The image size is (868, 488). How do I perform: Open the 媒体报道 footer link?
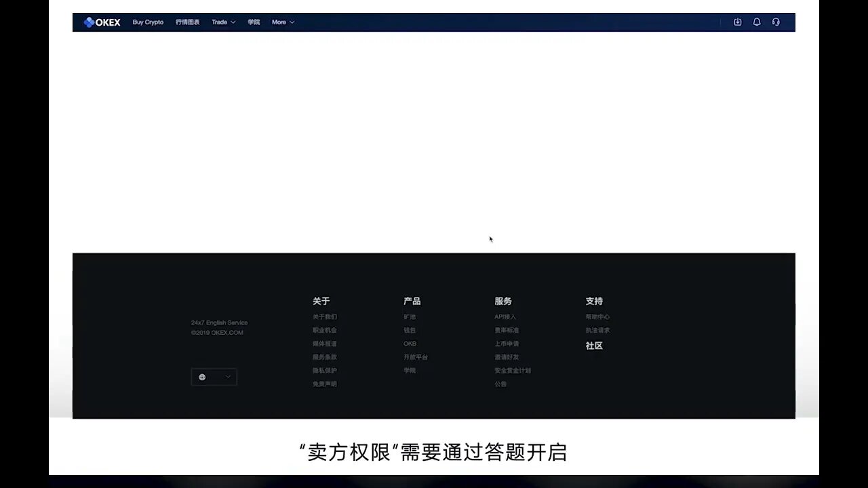tap(325, 344)
